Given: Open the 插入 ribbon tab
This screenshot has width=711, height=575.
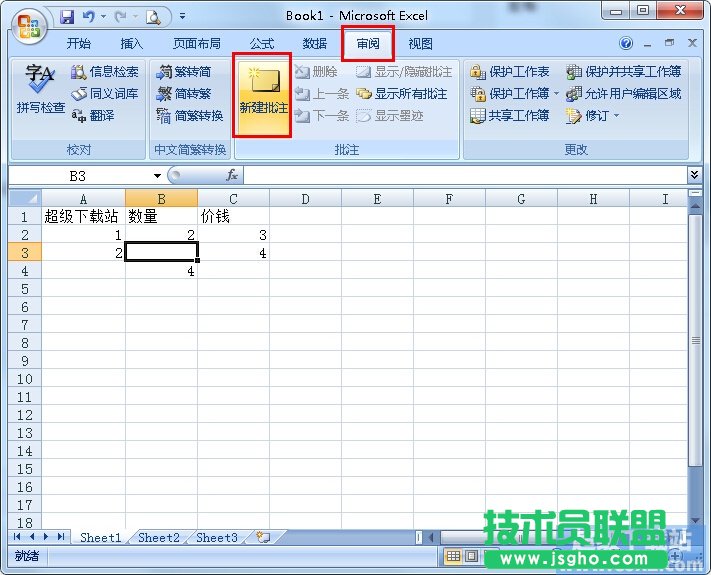Looking at the screenshot, I should pos(131,44).
